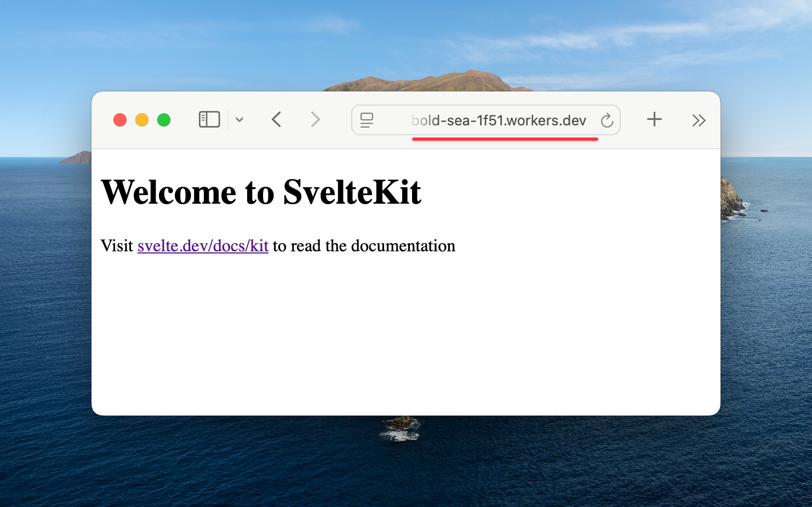Click the documentation sentence text
The width and height of the screenshot is (812, 507).
click(363, 246)
